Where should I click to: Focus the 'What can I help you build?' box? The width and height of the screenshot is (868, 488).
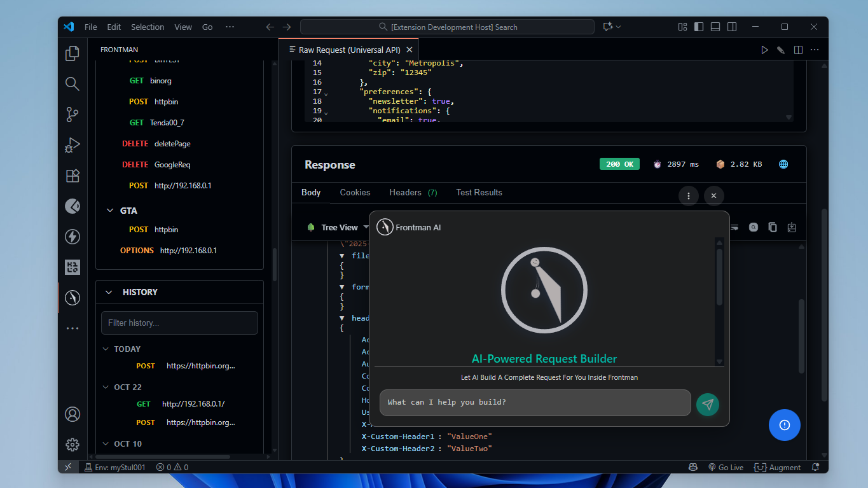[535, 403]
